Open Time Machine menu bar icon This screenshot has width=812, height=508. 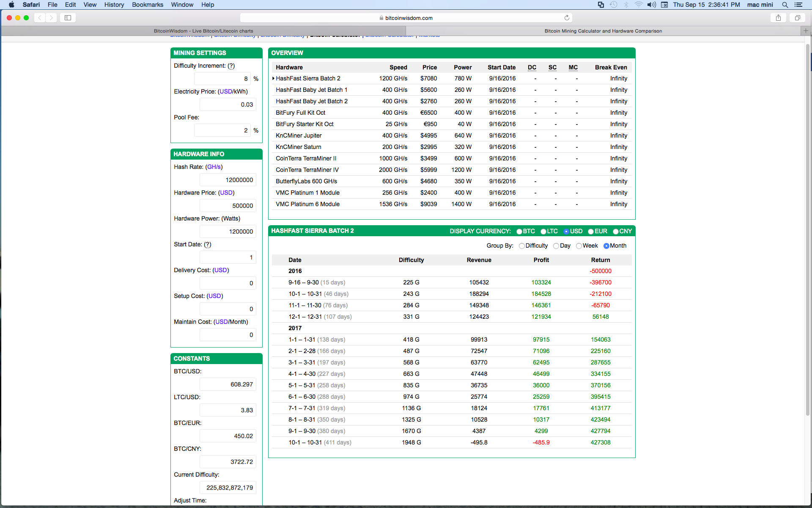614,5
